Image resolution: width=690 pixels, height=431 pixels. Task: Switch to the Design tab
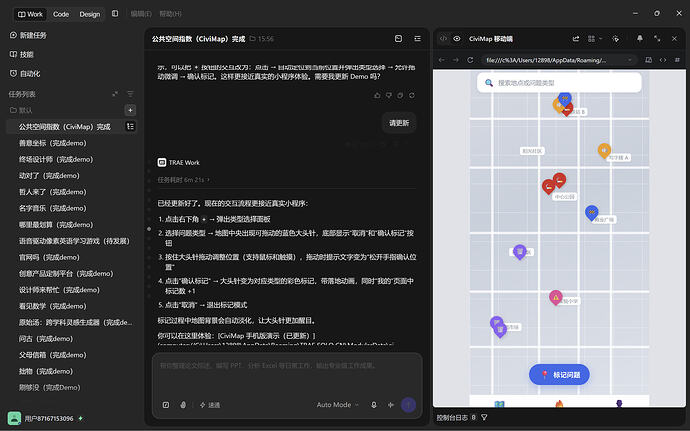coord(90,14)
